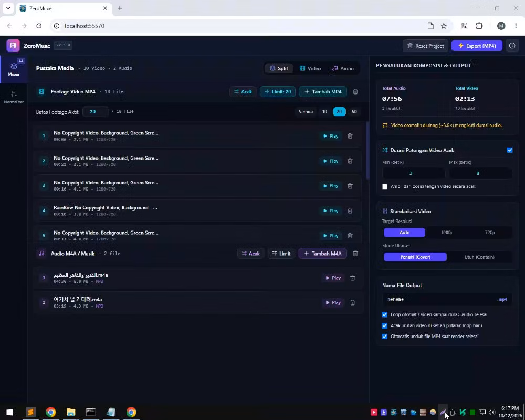Click the footage list vertical scrollbar
The image size is (525, 420).
point(367,151)
